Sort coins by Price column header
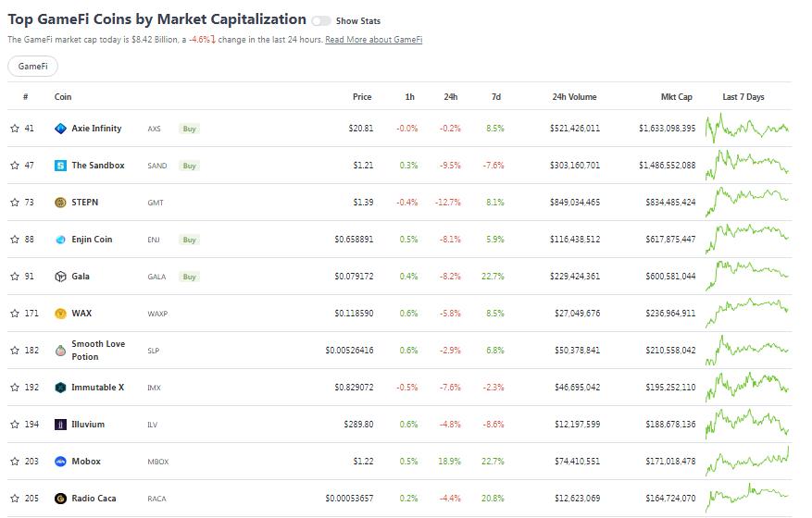The width and height of the screenshot is (812, 518). click(362, 97)
